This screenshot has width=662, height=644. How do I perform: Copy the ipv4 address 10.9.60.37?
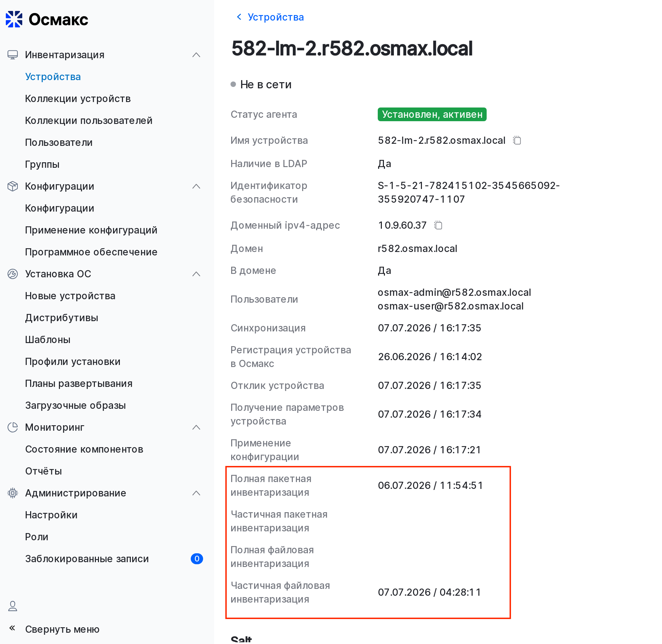(x=438, y=225)
